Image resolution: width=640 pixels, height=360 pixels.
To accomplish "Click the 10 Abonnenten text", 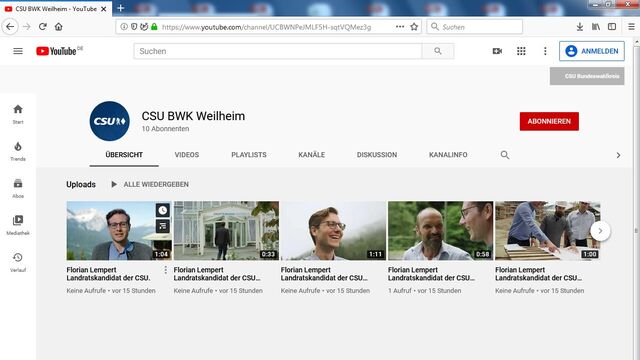I will (165, 129).
